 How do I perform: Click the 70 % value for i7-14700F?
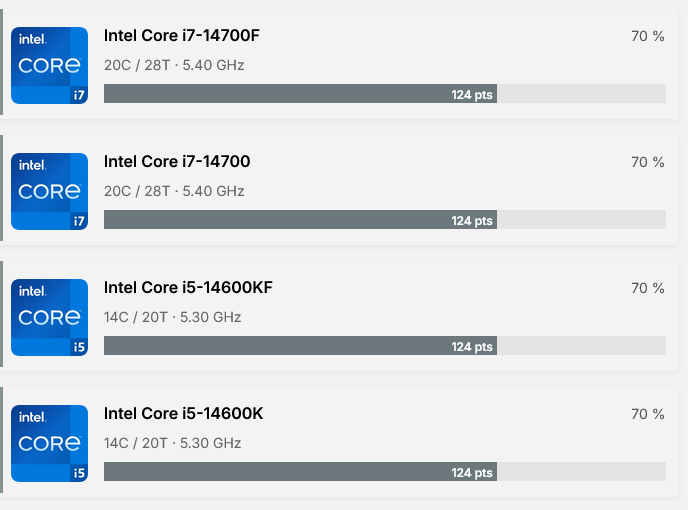647,36
